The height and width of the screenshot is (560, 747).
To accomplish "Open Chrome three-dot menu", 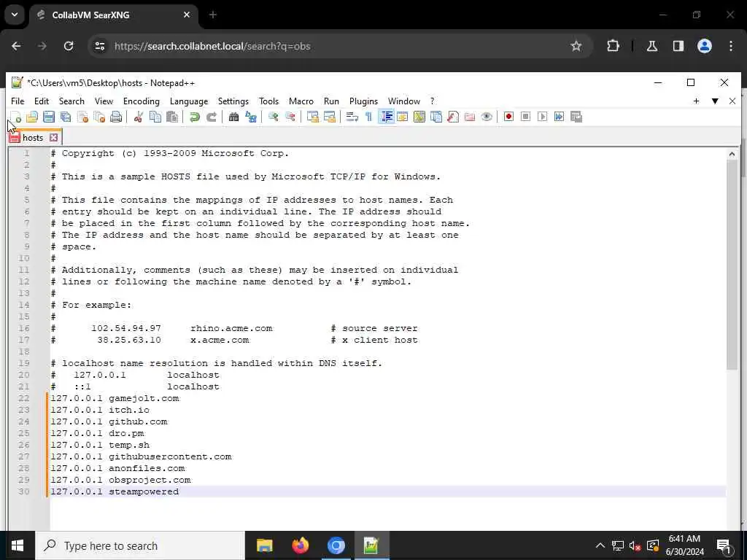I will 731,46.
